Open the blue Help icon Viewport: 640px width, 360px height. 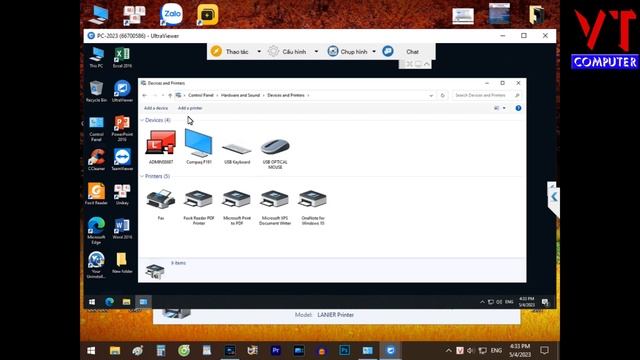click(518, 108)
